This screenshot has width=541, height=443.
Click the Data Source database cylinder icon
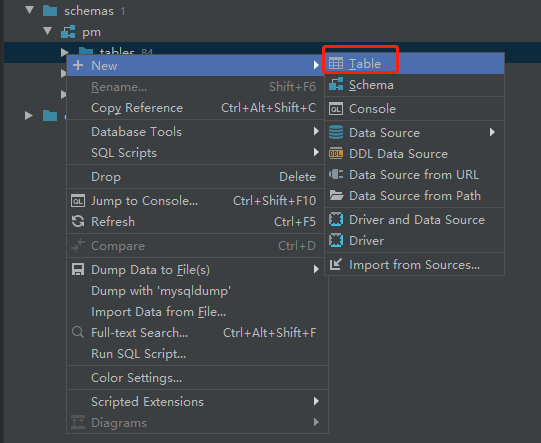336,132
